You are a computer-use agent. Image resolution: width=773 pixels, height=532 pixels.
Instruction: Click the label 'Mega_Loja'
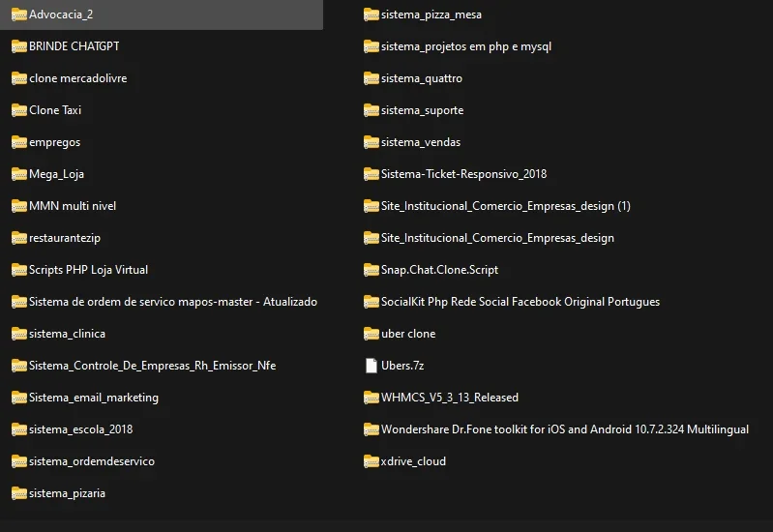(x=57, y=174)
